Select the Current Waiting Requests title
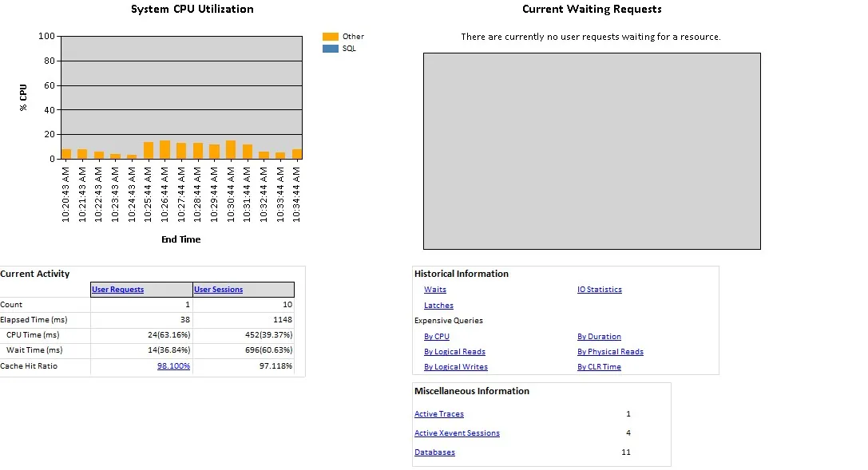 592,9
